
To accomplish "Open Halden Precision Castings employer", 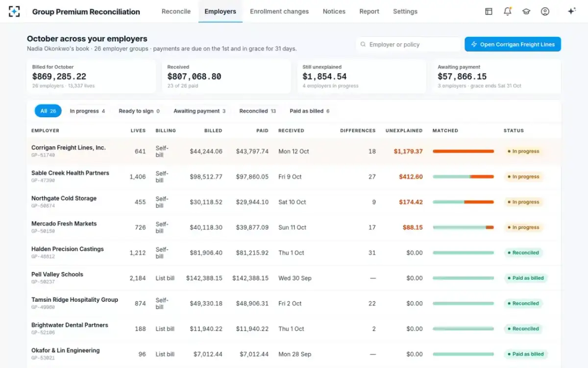I will tap(68, 249).
